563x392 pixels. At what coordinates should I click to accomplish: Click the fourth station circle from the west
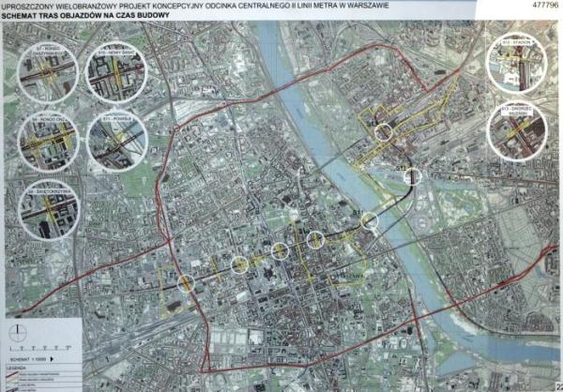[314, 240]
